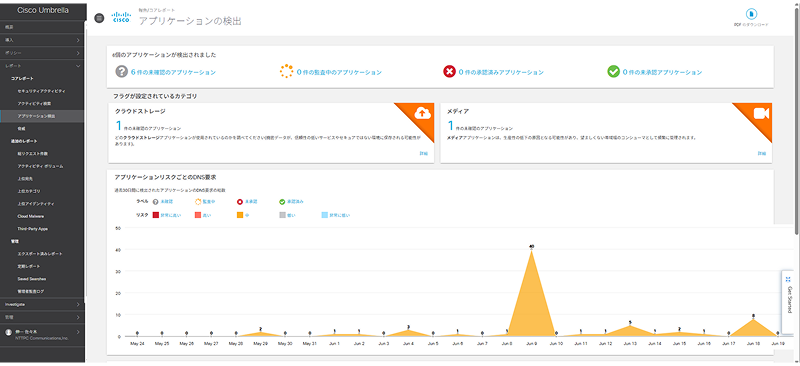The width and height of the screenshot is (800, 366).
Task: Expand the 管理 section below Investigate
Action: point(42,317)
